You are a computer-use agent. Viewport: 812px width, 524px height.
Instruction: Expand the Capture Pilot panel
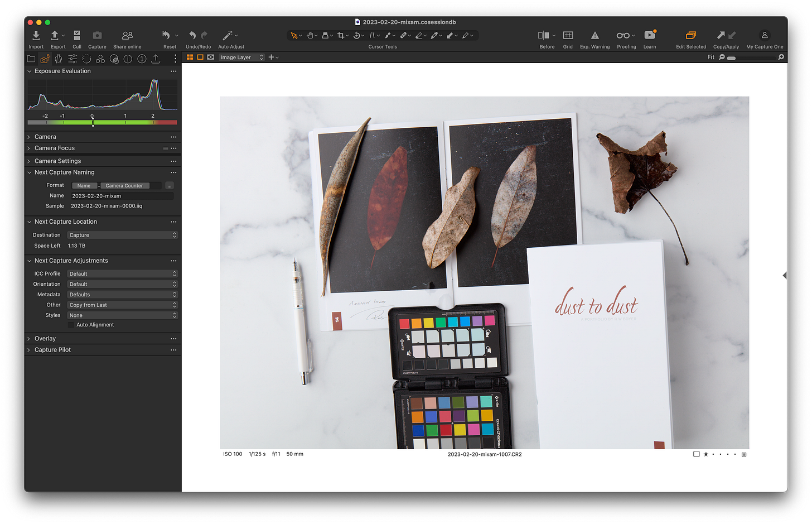29,350
